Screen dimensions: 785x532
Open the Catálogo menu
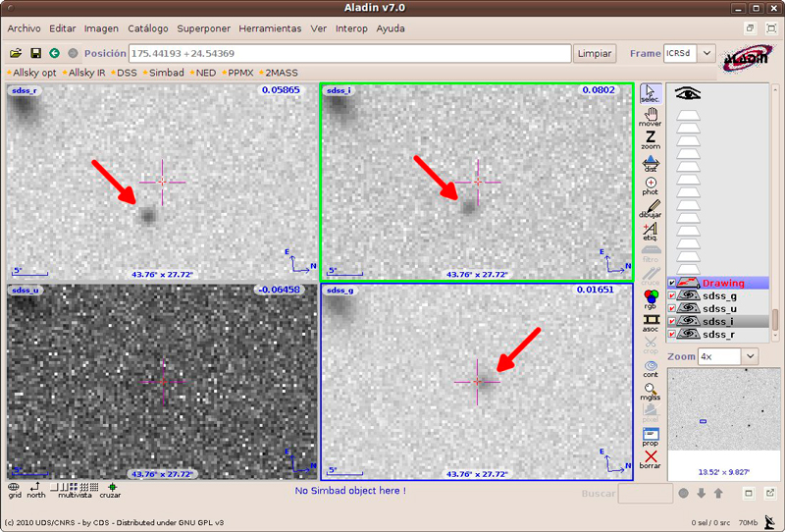(x=148, y=28)
